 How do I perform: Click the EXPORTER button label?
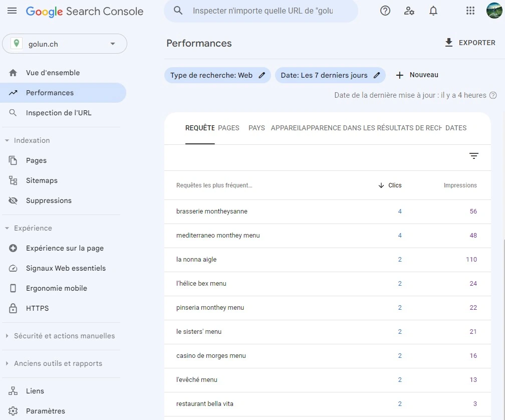tap(477, 43)
